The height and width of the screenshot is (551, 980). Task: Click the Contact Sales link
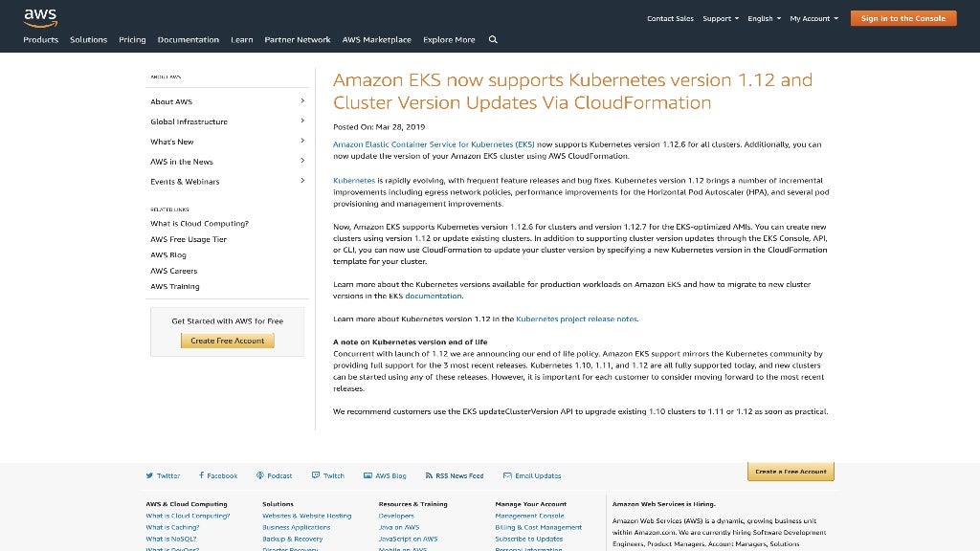click(x=670, y=19)
